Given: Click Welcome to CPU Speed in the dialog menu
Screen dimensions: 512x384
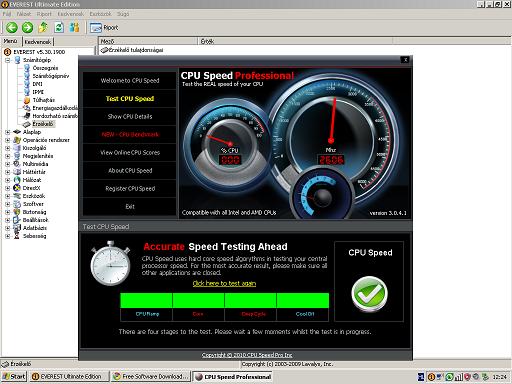Looking at the screenshot, I should [x=130, y=81].
